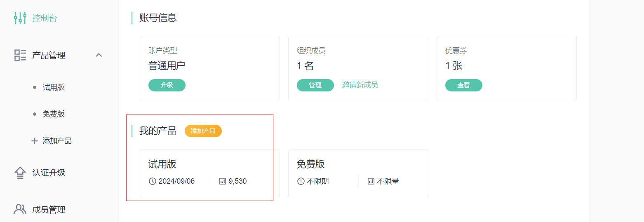Click the orange 添加产品 button
Screen dimensions: 644x222
tap(203, 131)
